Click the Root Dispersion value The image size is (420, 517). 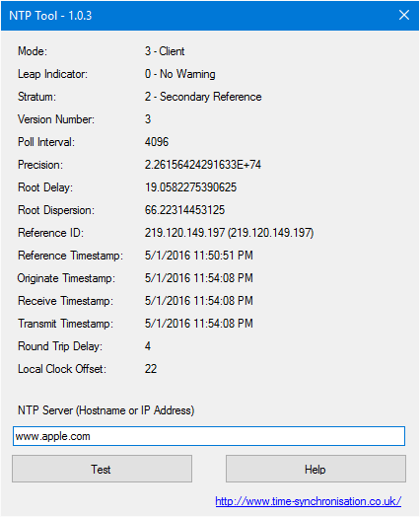point(184,210)
